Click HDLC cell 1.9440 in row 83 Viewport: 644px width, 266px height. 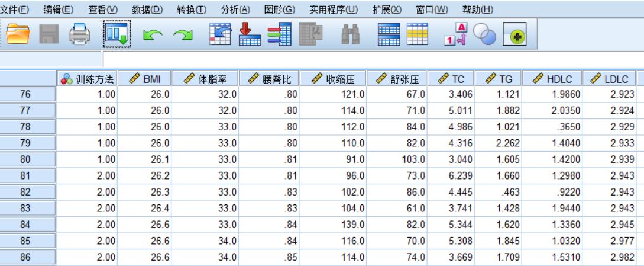(552, 209)
